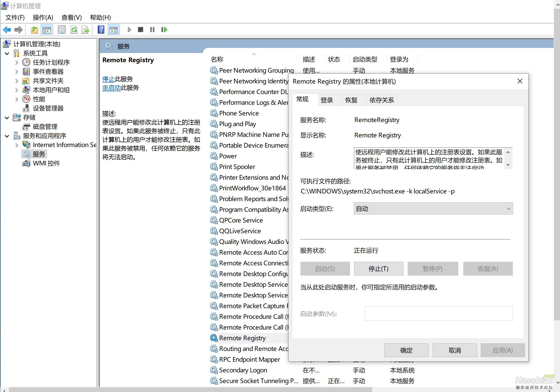Click the Restart Service toolbar icon
560x392 pixels.
[x=164, y=30]
